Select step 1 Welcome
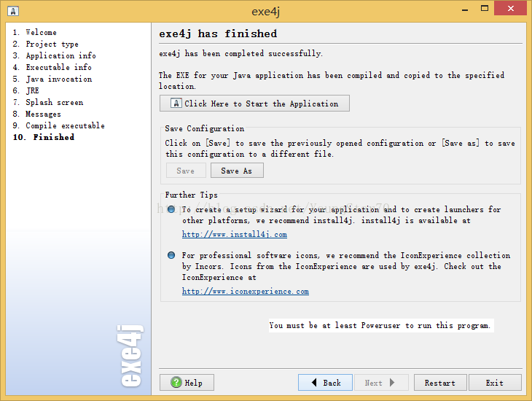532x401 pixels. click(x=34, y=32)
